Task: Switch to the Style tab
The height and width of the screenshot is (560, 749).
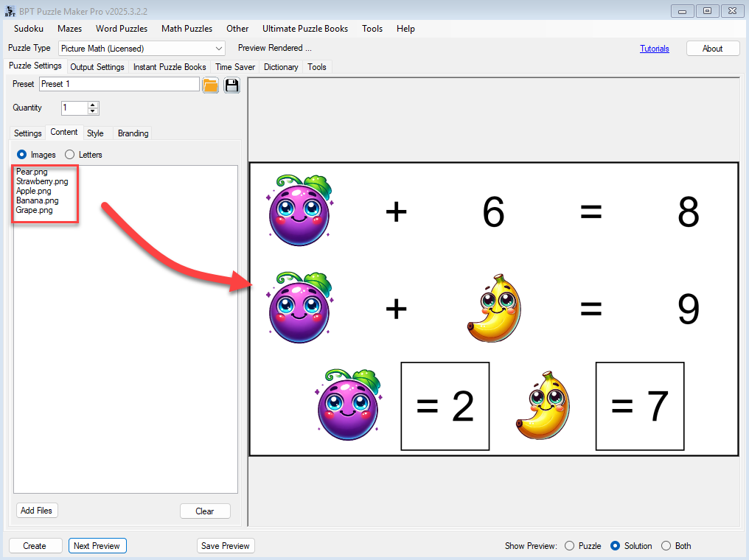Action: (95, 133)
